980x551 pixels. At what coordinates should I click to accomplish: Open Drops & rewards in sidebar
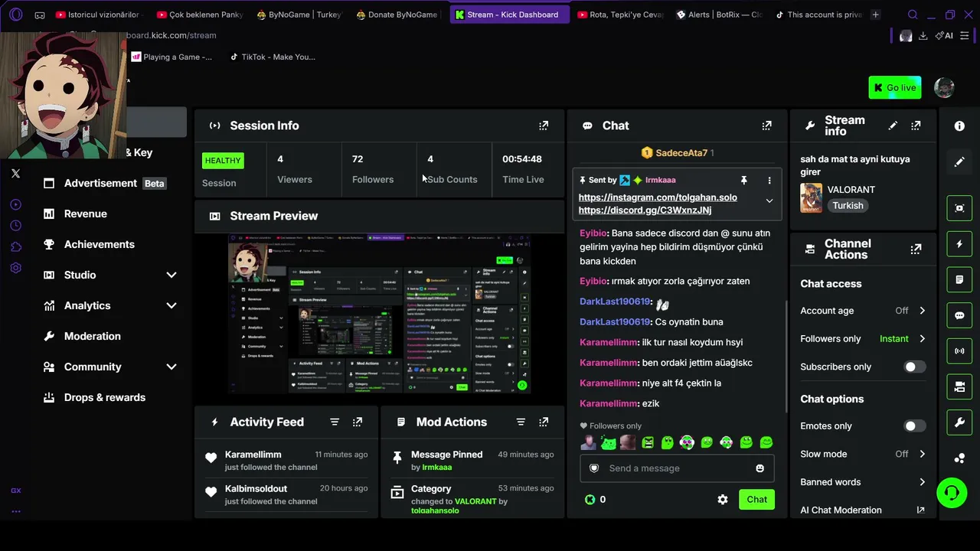point(110,397)
